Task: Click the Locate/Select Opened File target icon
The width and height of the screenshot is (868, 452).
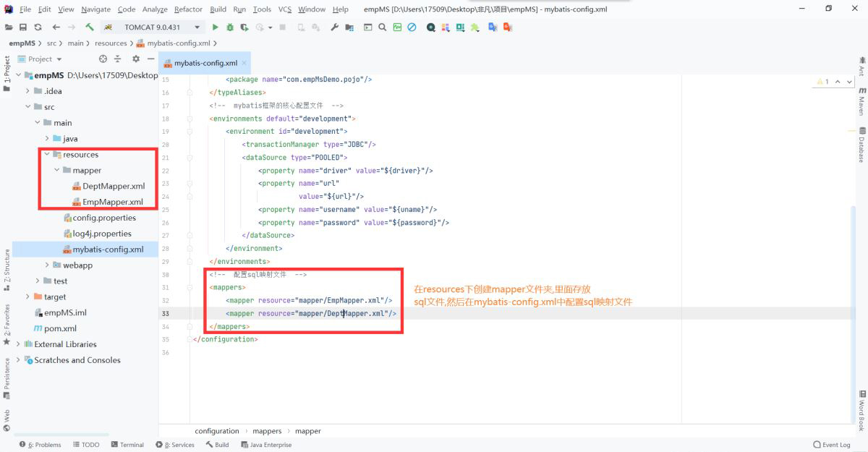Action: point(103,59)
